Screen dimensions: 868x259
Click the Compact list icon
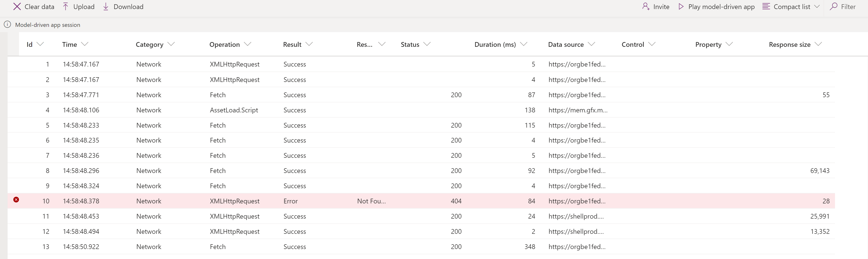pyautogui.click(x=766, y=7)
